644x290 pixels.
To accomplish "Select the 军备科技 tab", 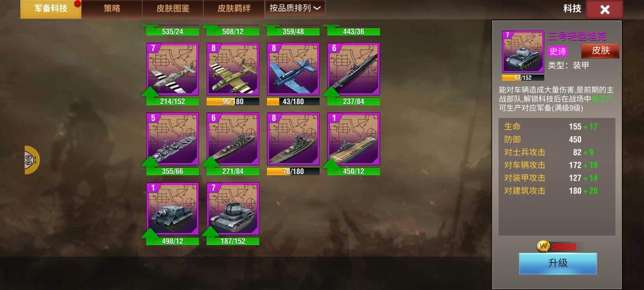I will click(50, 8).
